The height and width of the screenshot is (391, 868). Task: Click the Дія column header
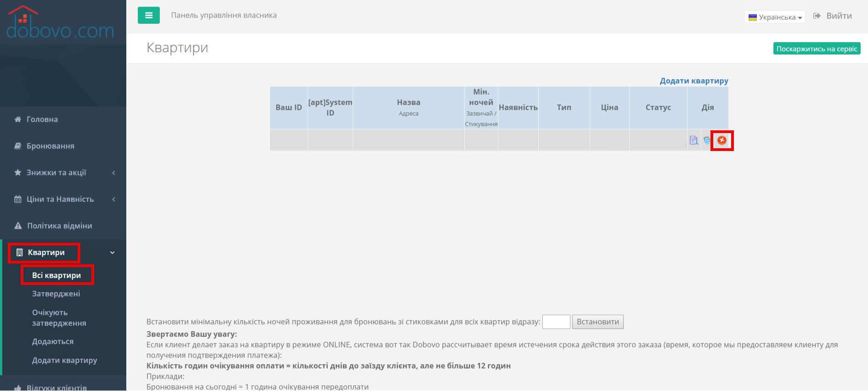[708, 107]
